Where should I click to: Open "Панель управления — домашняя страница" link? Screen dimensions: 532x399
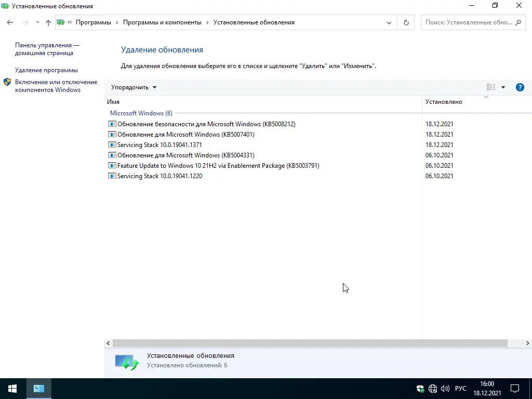pyautogui.click(x=47, y=49)
